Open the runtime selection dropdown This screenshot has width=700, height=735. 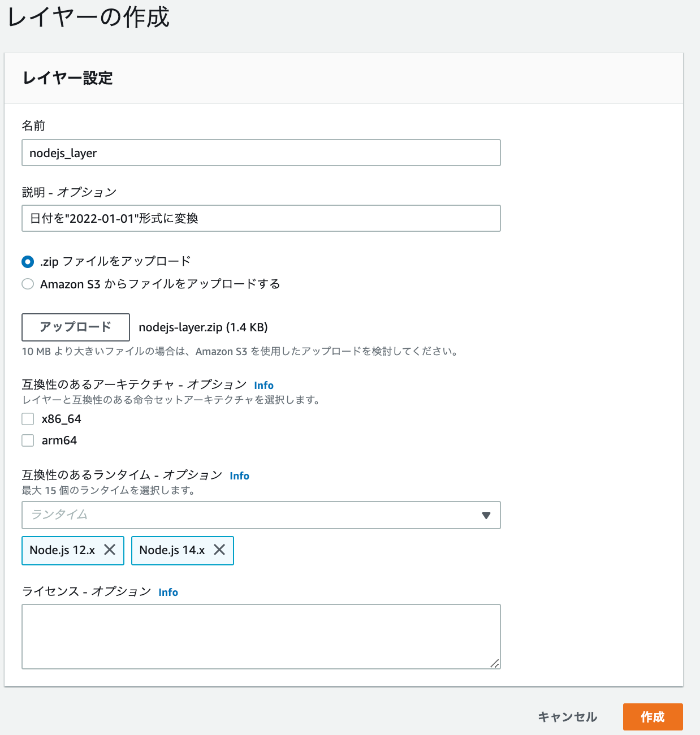[x=260, y=515]
